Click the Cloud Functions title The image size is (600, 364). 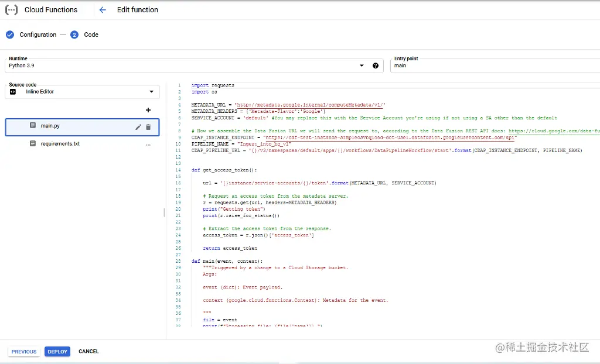[x=51, y=10]
